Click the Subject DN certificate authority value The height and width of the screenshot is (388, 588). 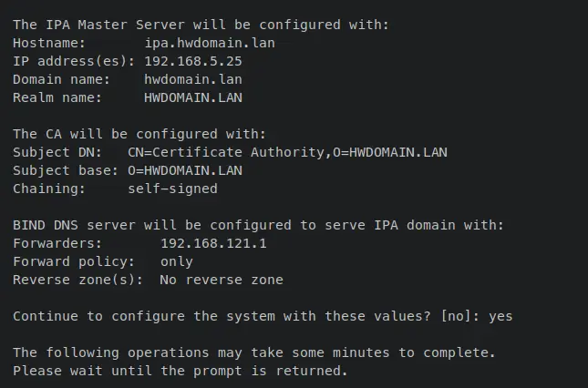(x=287, y=152)
